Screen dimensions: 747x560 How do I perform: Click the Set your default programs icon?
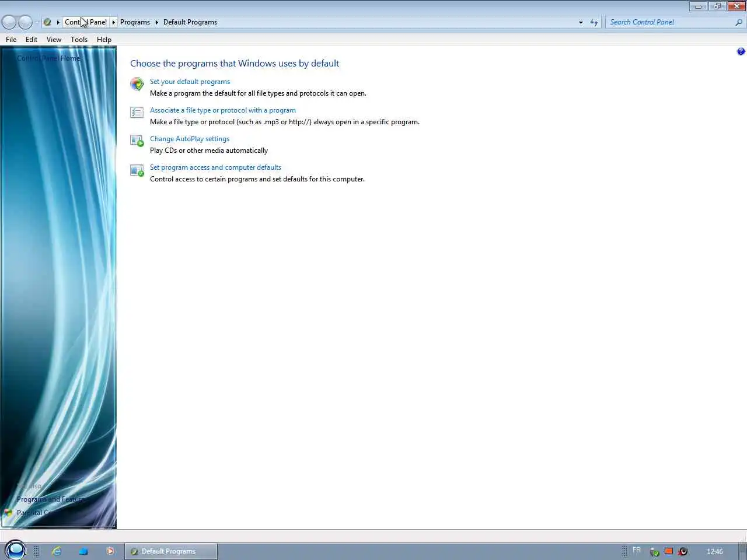pyautogui.click(x=137, y=84)
